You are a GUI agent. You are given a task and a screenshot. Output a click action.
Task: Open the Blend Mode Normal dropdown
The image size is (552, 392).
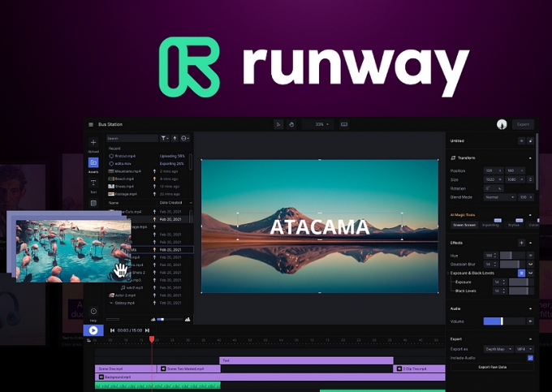[x=500, y=196]
